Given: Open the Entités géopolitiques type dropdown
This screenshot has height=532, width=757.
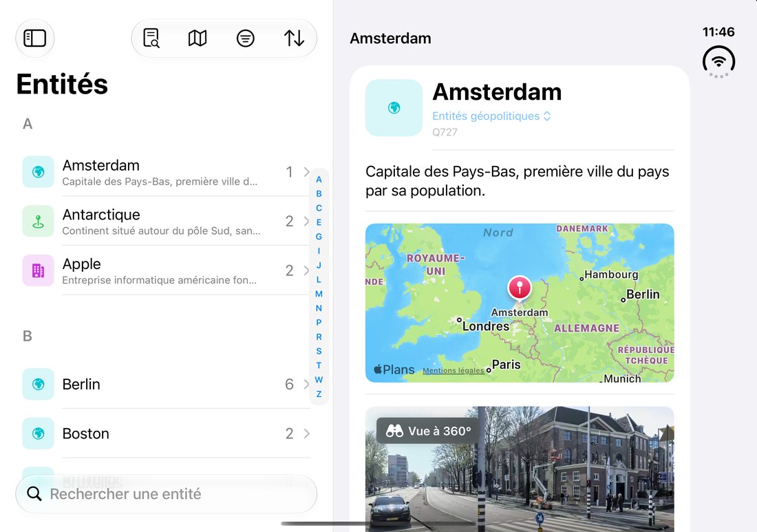Looking at the screenshot, I should pos(491,116).
